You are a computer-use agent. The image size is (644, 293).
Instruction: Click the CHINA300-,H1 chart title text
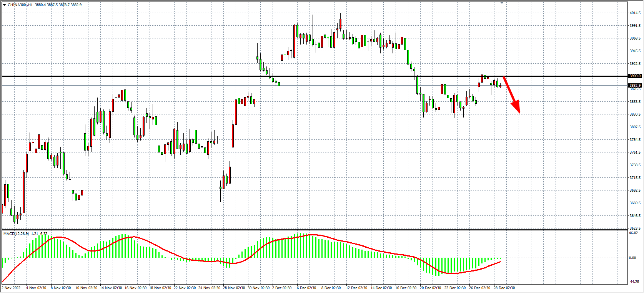coord(20,5)
